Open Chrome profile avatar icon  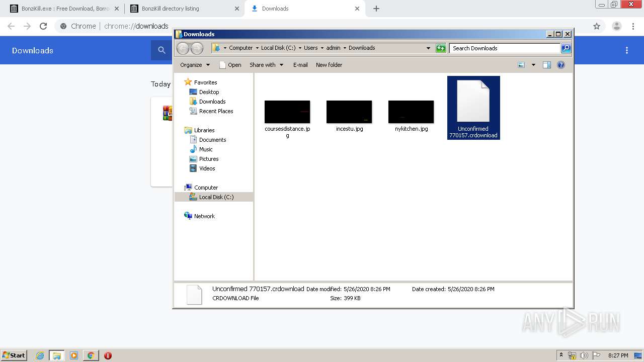click(x=616, y=26)
